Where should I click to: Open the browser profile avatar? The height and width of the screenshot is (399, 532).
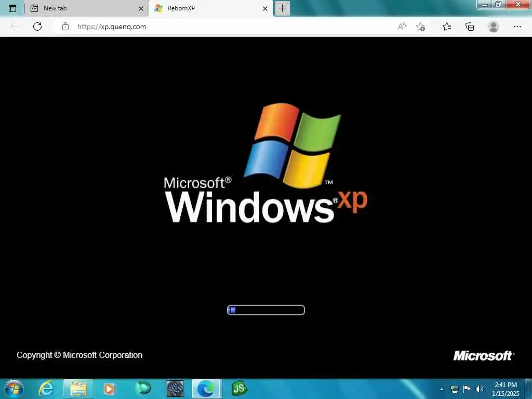point(494,27)
